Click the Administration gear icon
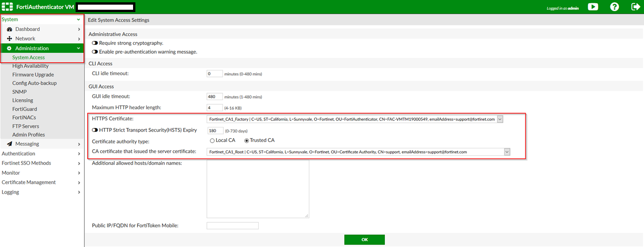 click(9, 48)
